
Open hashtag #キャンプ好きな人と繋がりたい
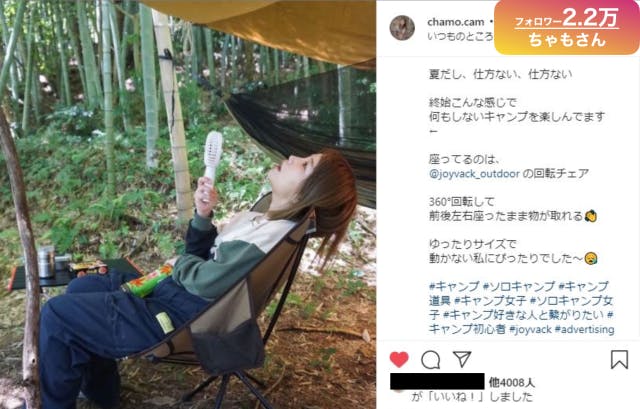point(524,315)
